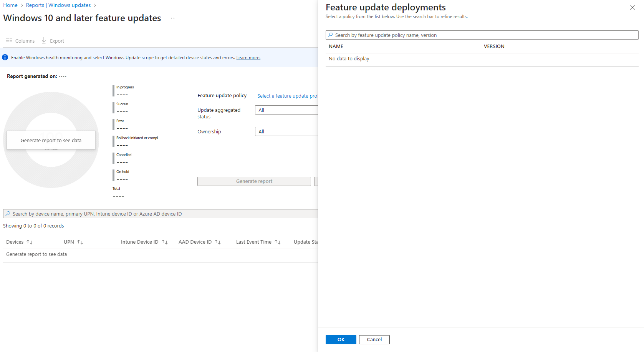Sort by UPN column arrows
The width and height of the screenshot is (644, 352).
pos(80,242)
